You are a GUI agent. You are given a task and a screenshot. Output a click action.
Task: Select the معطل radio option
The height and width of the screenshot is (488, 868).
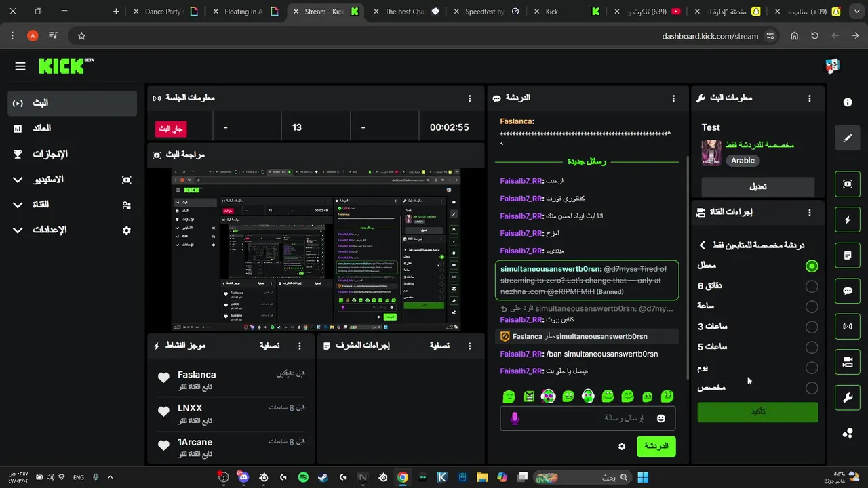[x=812, y=266]
